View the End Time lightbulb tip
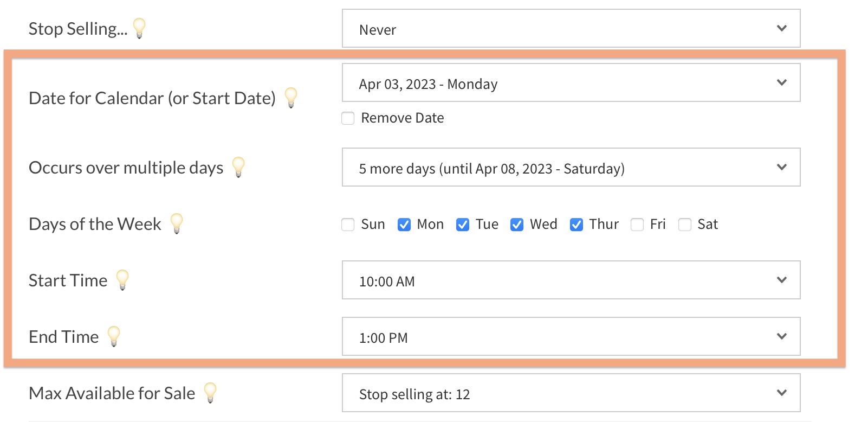This screenshot has height=422, width=868. click(114, 336)
